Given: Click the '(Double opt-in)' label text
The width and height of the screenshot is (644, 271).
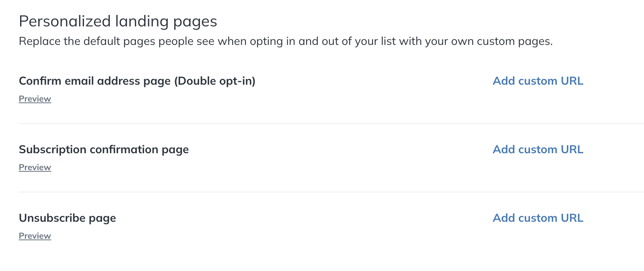Looking at the screenshot, I should [x=215, y=81].
